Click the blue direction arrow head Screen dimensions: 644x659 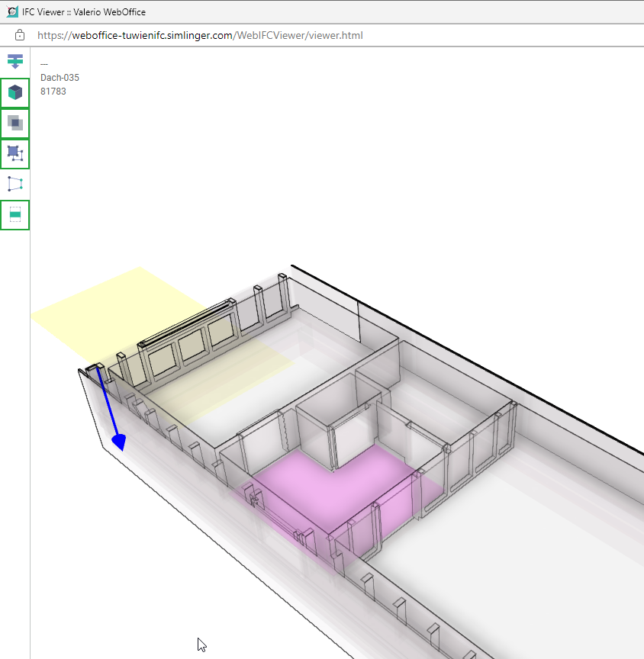click(x=119, y=442)
